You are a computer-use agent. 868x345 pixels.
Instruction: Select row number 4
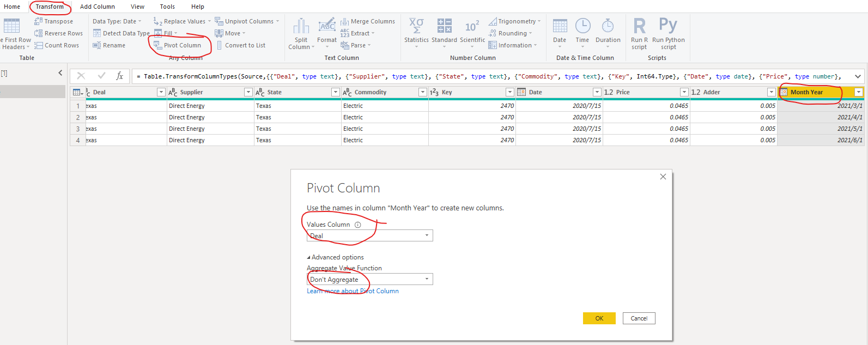(78, 140)
